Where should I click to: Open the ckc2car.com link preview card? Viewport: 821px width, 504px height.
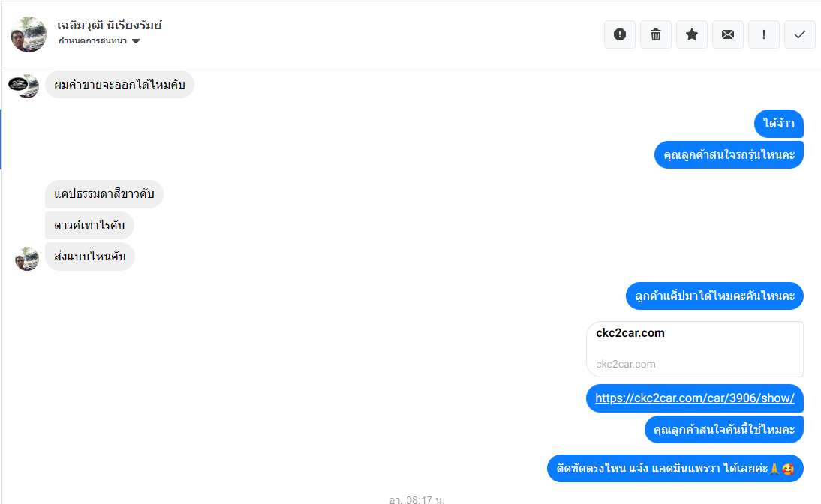(695, 349)
